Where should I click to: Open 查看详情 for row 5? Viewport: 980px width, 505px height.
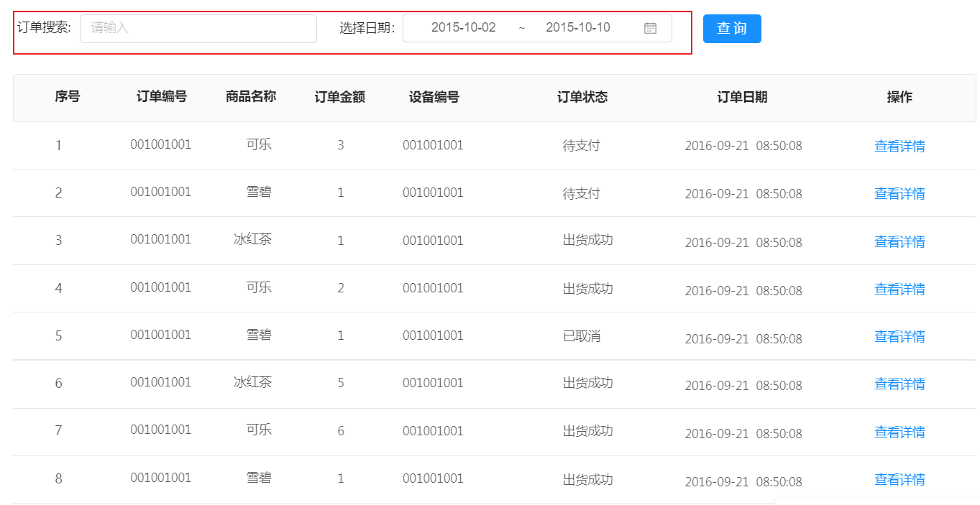[x=899, y=337]
